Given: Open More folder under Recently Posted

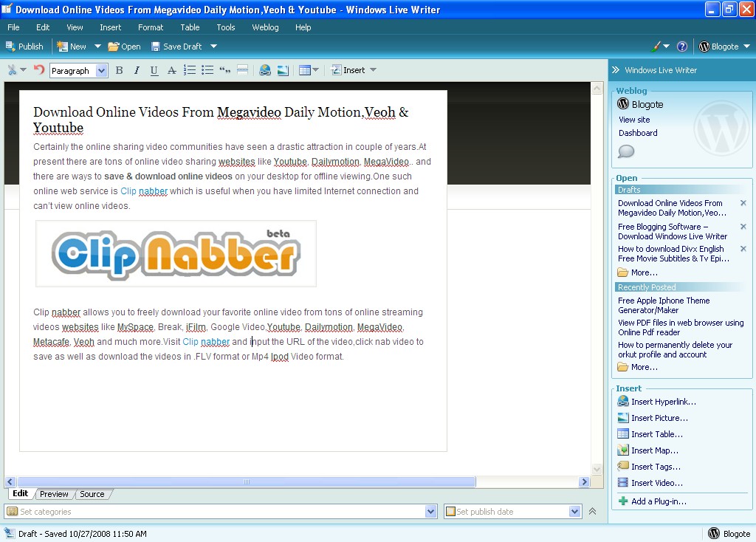Looking at the screenshot, I should [x=637, y=367].
